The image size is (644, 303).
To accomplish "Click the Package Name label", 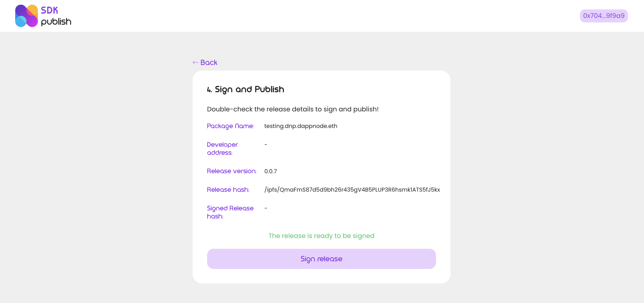I will (230, 126).
